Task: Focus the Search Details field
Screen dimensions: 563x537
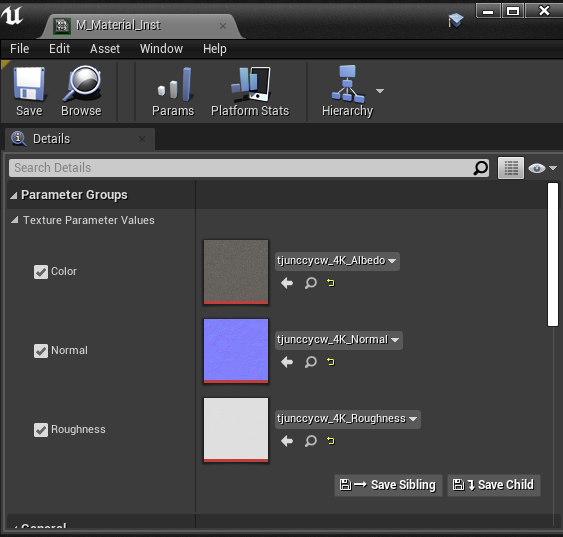Action: (249, 168)
